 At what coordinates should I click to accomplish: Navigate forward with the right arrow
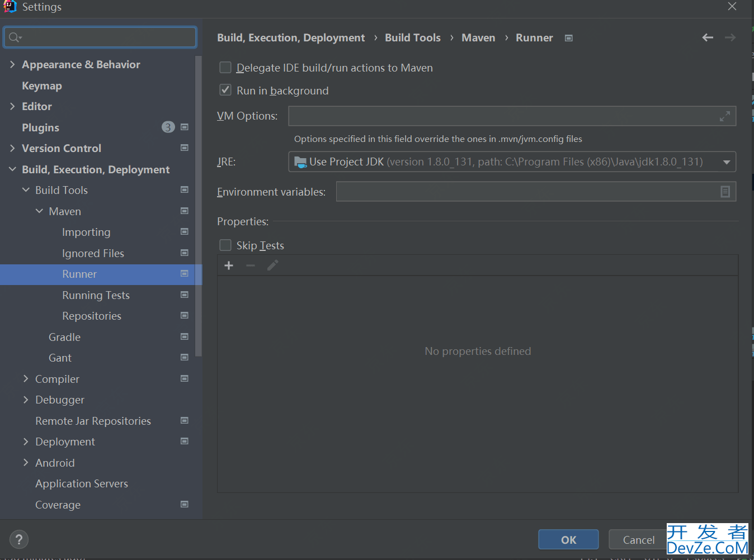[x=730, y=37]
